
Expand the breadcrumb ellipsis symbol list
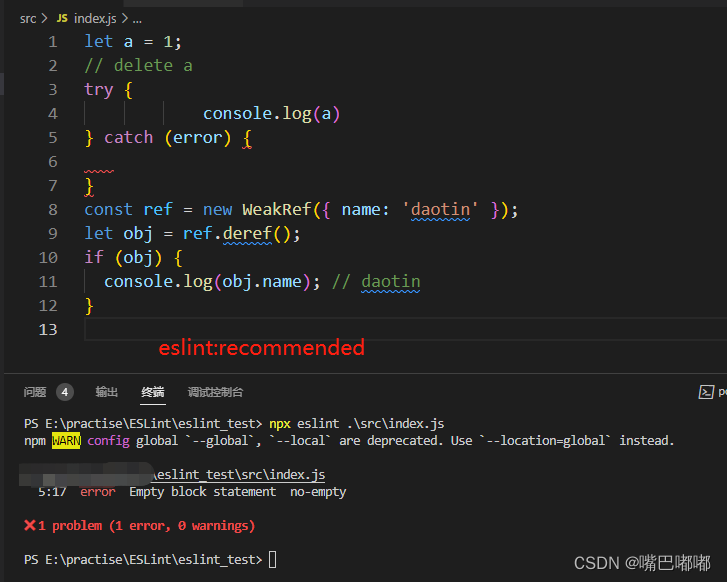pyautogui.click(x=137, y=18)
